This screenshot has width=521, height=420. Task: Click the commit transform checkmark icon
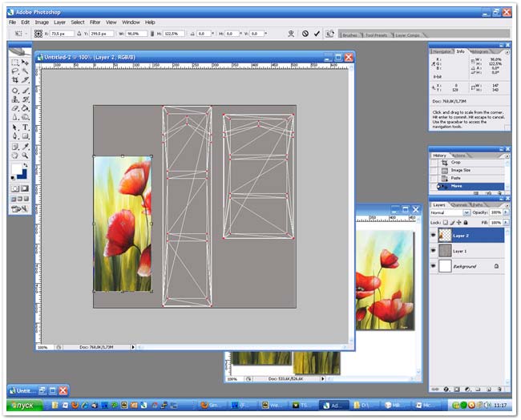coord(317,34)
